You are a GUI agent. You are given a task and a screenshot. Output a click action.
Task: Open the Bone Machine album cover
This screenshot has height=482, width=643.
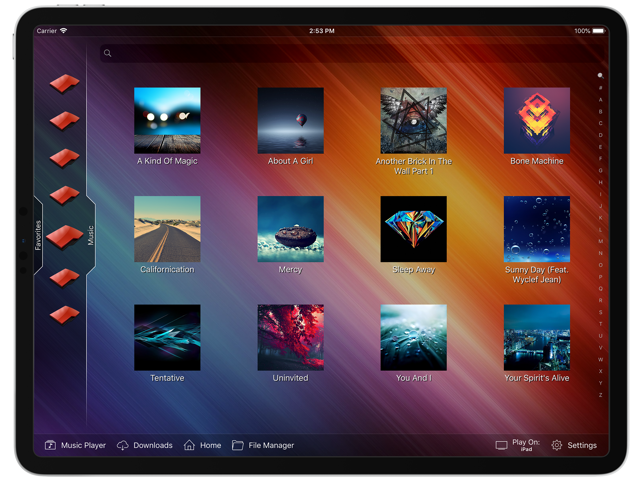[537, 121]
